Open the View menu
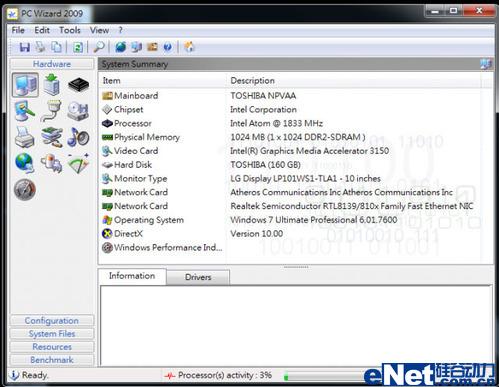 tap(99, 30)
